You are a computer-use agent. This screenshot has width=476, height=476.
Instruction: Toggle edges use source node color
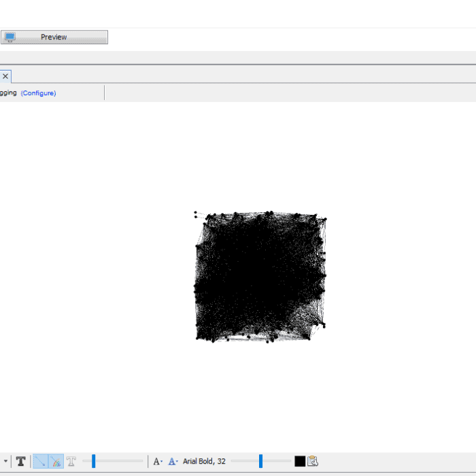tap(56, 462)
